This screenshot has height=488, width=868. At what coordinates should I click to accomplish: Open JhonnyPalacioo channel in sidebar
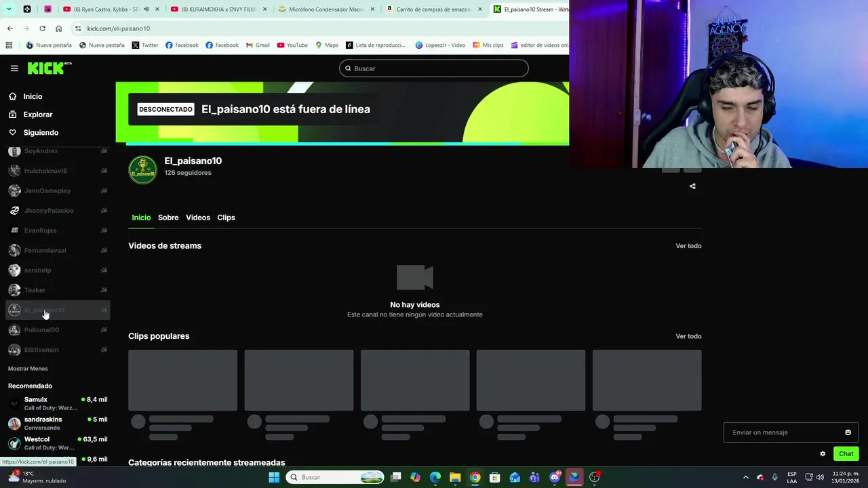coord(58,211)
